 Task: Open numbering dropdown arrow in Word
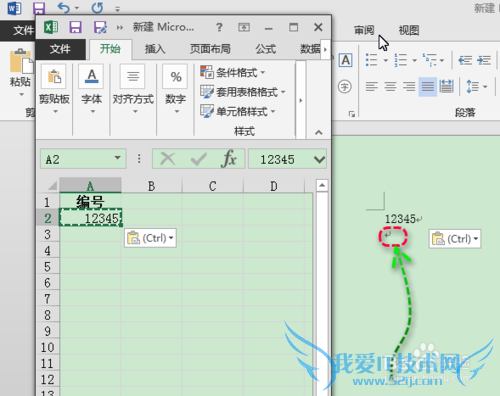point(415,61)
